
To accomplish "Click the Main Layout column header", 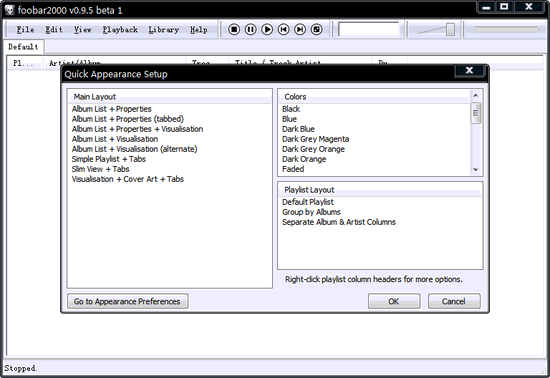I will 169,97.
